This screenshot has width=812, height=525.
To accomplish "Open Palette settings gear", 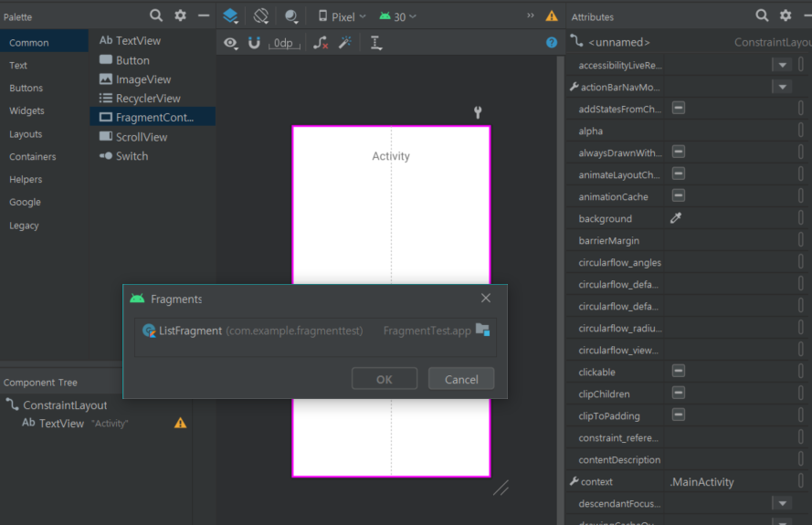I will tap(180, 16).
